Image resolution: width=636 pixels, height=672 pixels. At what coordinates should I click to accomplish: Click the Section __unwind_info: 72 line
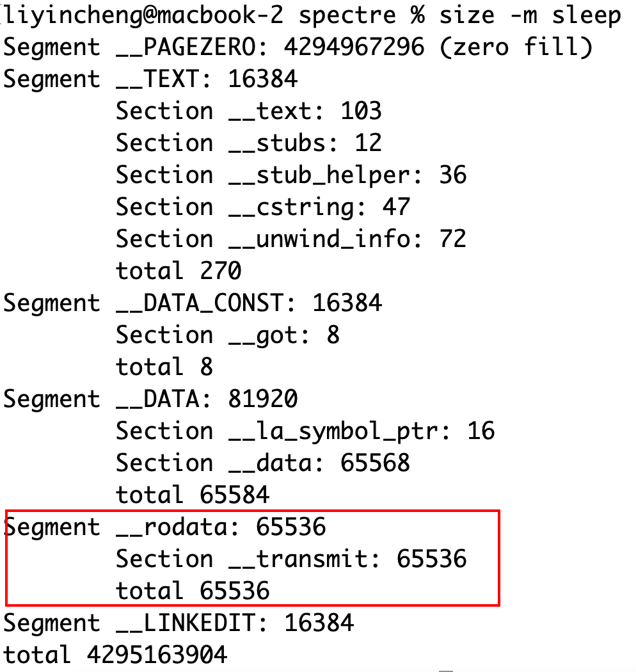[x=291, y=239]
